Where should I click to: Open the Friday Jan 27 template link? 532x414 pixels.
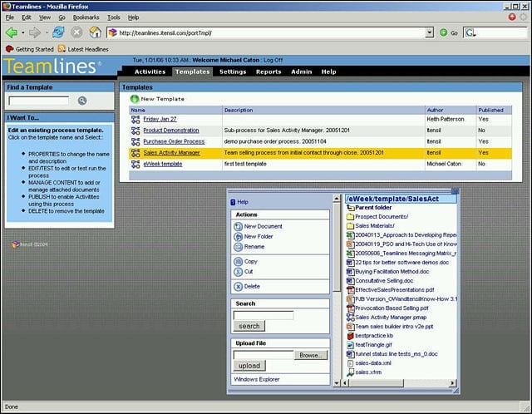(x=160, y=119)
